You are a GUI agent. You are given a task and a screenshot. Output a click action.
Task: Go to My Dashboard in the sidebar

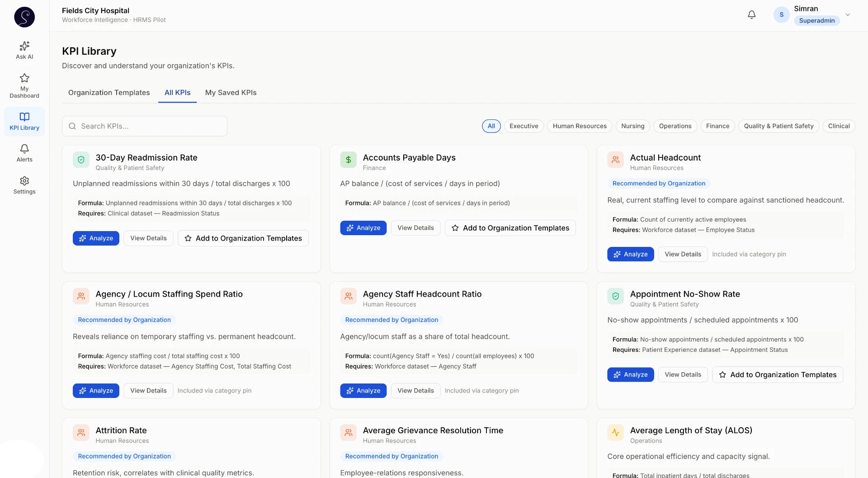click(24, 85)
